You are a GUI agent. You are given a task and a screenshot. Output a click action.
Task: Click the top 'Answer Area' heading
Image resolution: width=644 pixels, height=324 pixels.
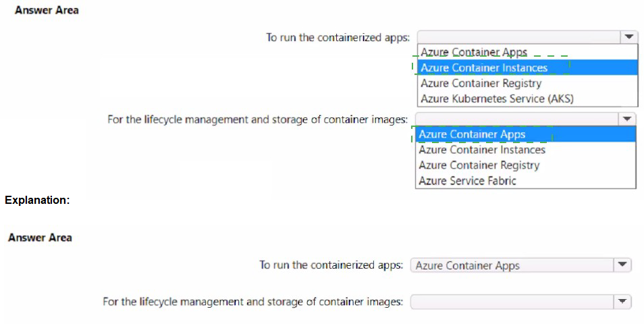[47, 10]
